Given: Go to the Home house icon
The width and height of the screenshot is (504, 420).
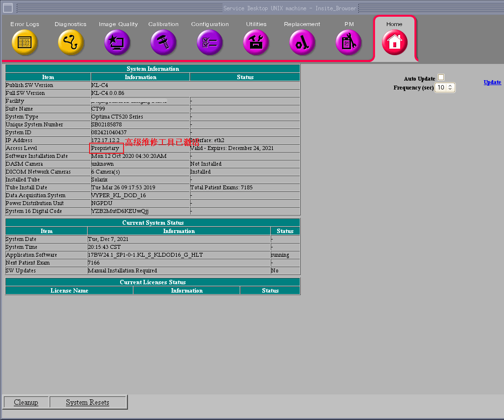Looking at the screenshot, I should (395, 43).
